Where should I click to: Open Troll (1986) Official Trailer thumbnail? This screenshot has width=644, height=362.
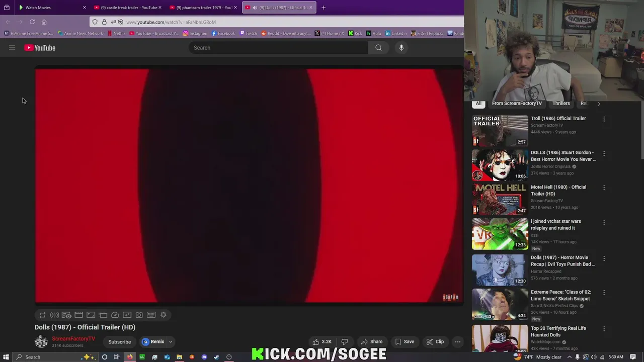(500, 130)
